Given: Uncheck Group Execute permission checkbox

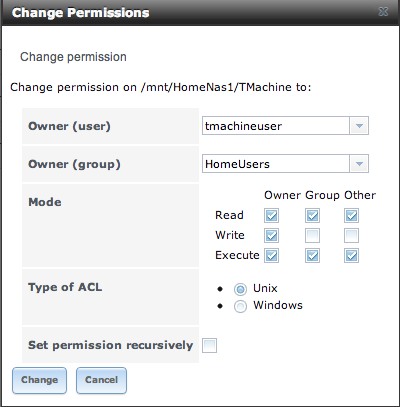Looking at the screenshot, I should pyautogui.click(x=312, y=256).
